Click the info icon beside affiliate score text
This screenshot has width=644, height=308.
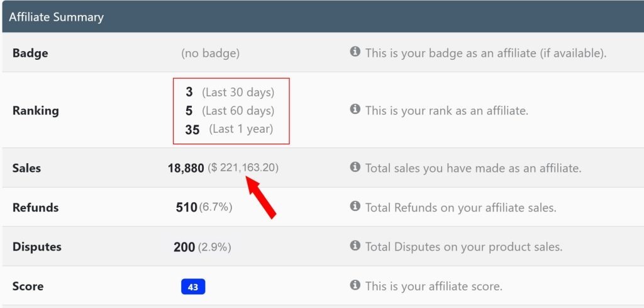point(355,285)
